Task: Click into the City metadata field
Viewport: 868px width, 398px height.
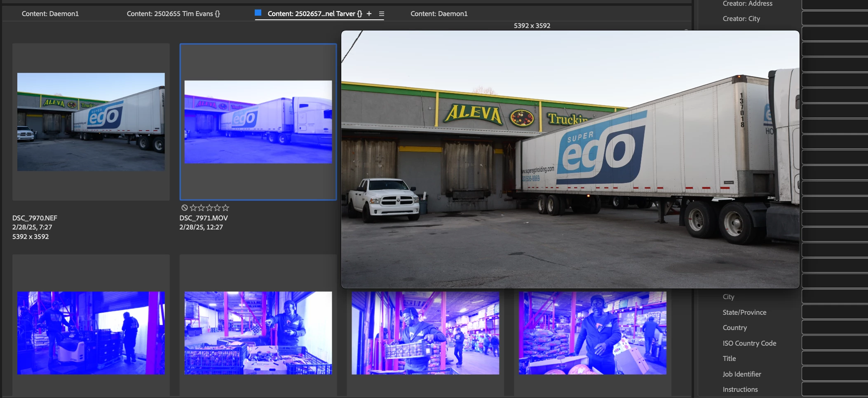Action: [835, 297]
